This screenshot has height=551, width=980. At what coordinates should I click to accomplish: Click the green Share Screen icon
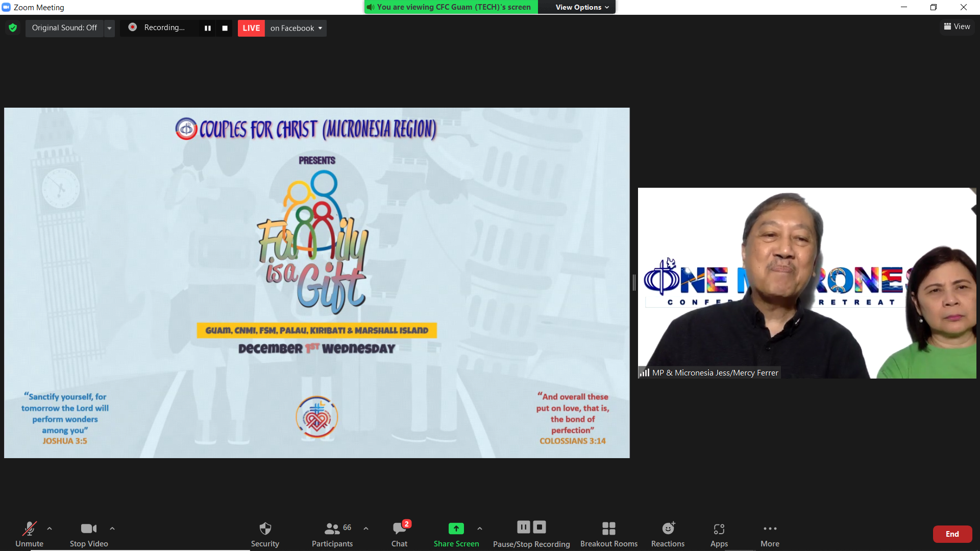[x=456, y=529]
